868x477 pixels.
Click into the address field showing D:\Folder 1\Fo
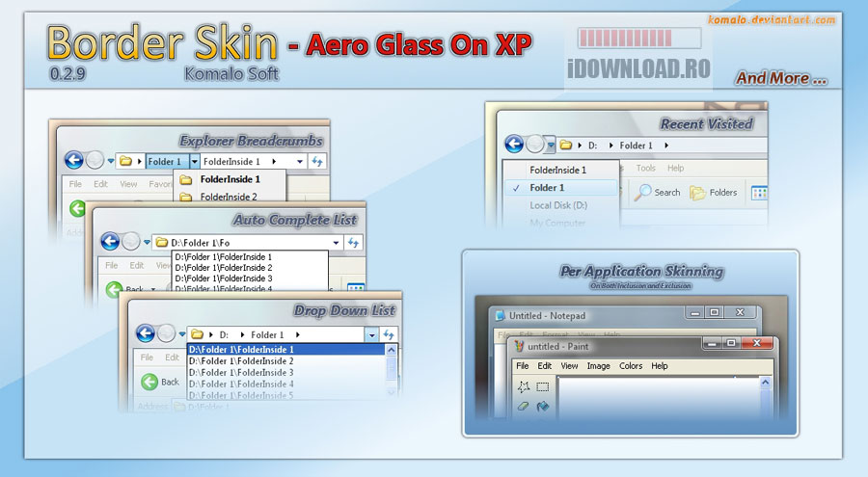[x=247, y=243]
